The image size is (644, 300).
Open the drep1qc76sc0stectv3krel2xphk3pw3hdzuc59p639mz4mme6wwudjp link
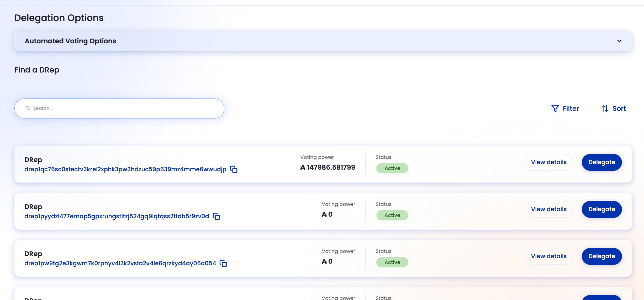(125, 169)
